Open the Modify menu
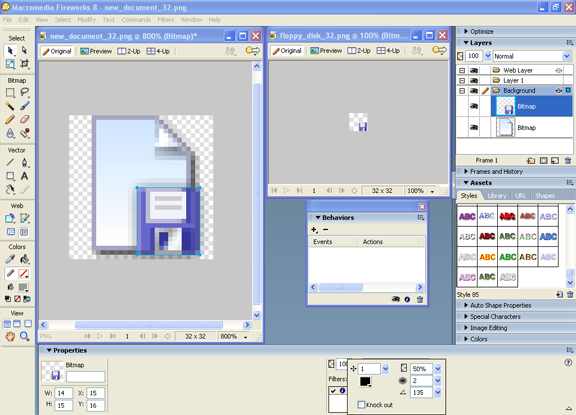Image resolution: width=576 pixels, height=415 pixels. pyautogui.click(x=86, y=20)
